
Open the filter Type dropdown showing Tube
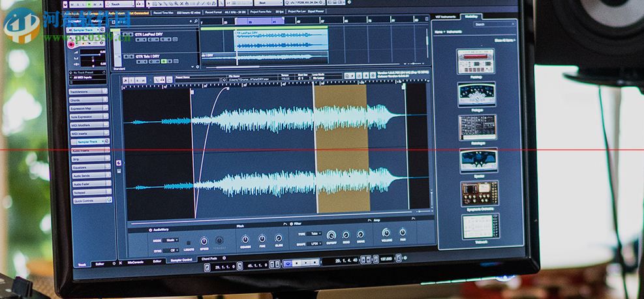click(314, 234)
